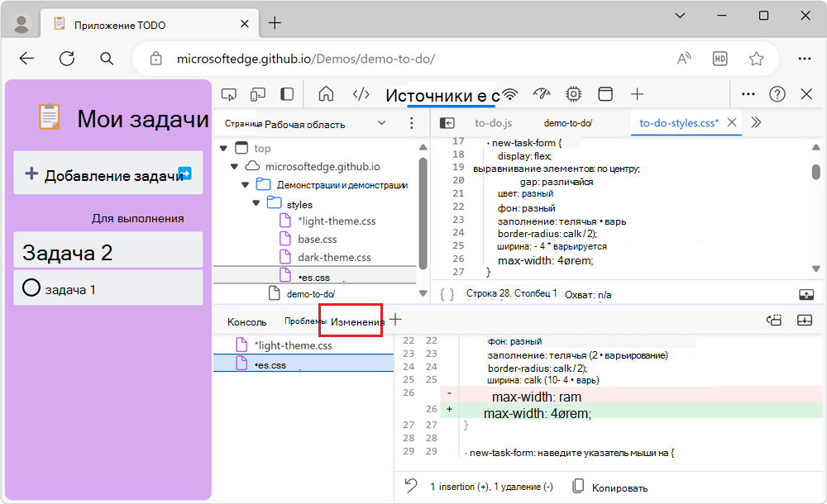Show more editor tabs with double chevron

click(757, 122)
